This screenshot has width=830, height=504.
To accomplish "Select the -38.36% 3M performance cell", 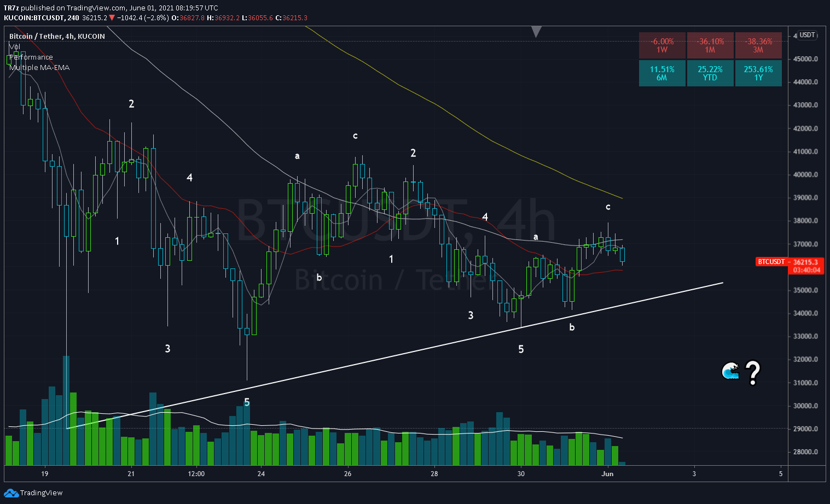I will click(x=758, y=45).
